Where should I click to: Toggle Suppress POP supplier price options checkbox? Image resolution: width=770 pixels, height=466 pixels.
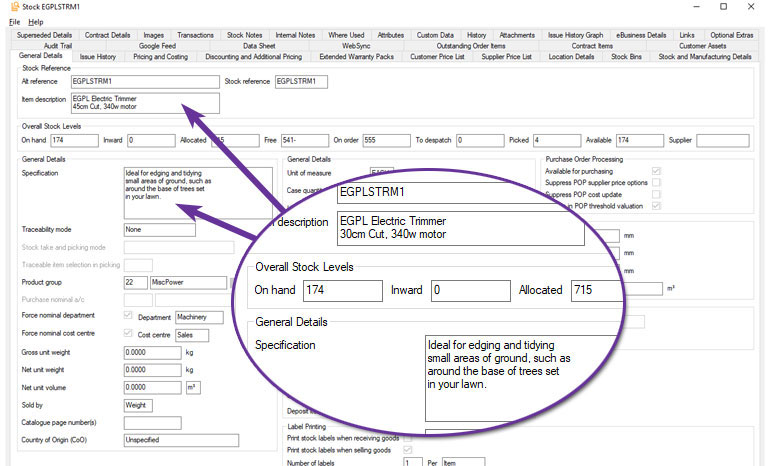pos(656,183)
